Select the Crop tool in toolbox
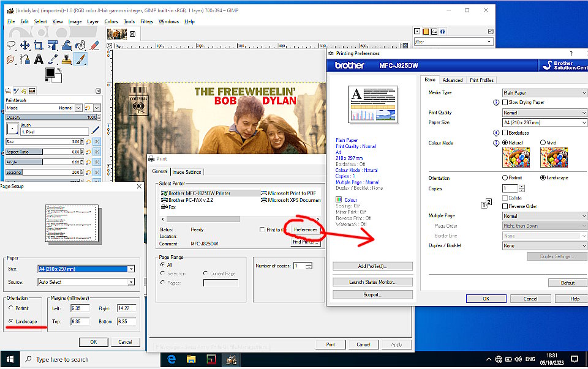Image resolution: width=588 pixels, height=369 pixels. tap(39, 45)
